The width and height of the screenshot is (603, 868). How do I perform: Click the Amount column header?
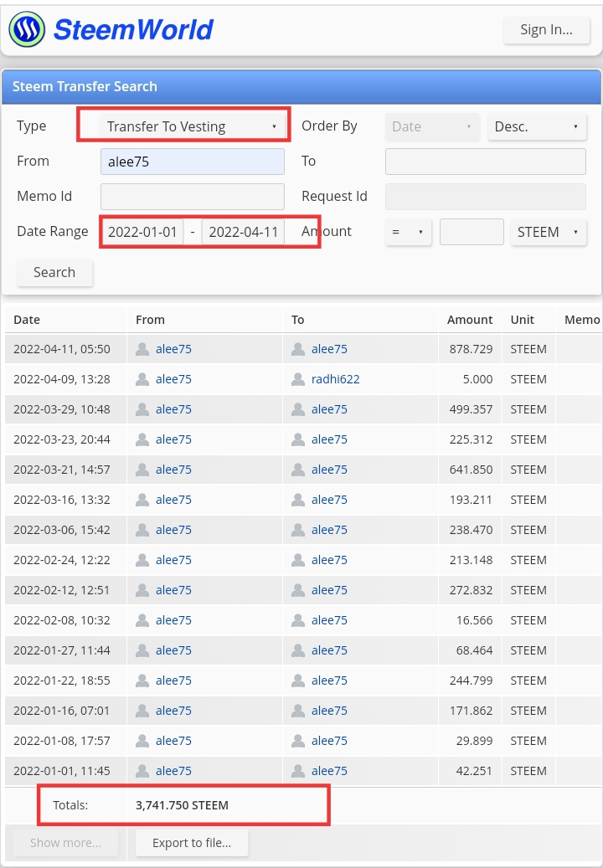pos(470,320)
